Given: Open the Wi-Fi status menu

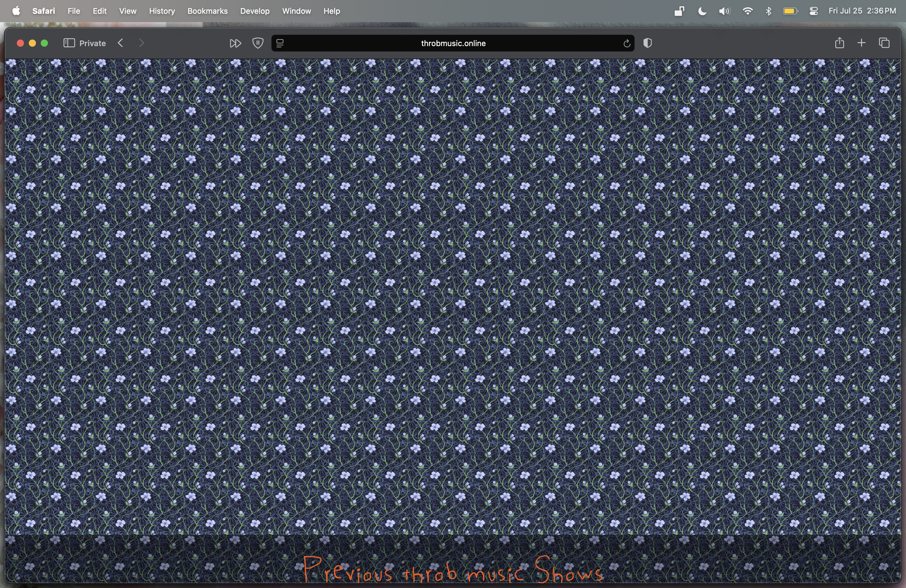Looking at the screenshot, I should tap(747, 11).
